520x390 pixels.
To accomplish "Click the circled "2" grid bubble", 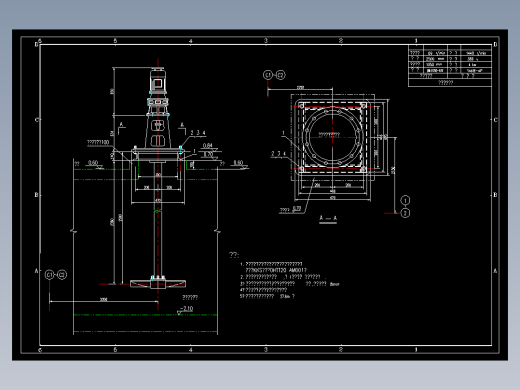I will [x=405, y=213].
